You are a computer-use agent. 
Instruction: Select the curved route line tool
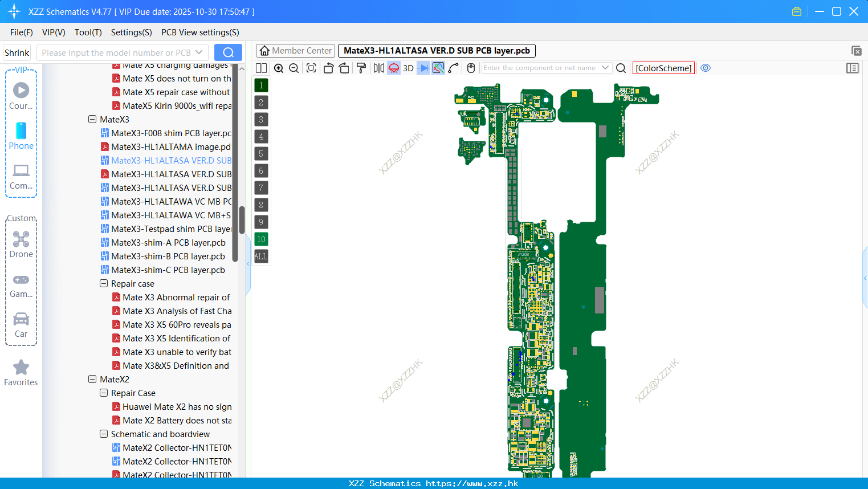pyautogui.click(x=454, y=68)
